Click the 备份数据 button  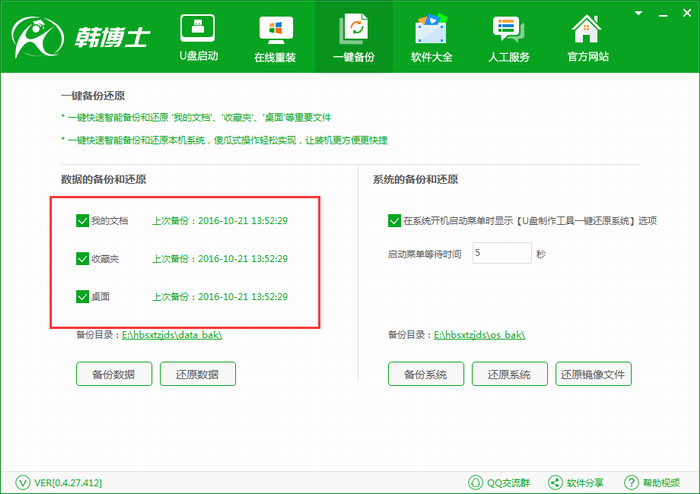pyautogui.click(x=114, y=374)
